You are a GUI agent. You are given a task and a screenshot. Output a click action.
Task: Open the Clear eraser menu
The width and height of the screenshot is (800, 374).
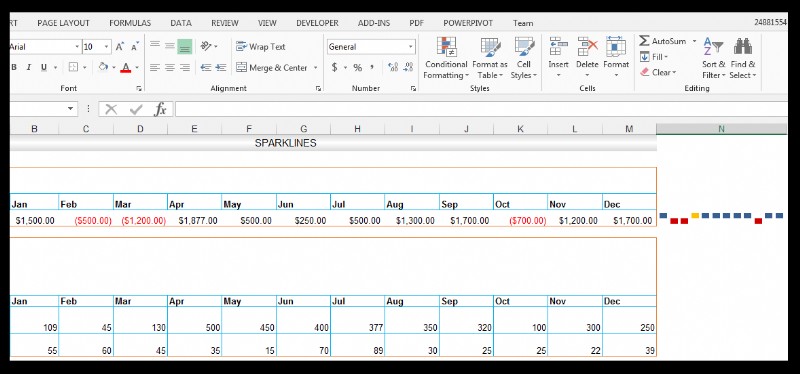click(658, 72)
